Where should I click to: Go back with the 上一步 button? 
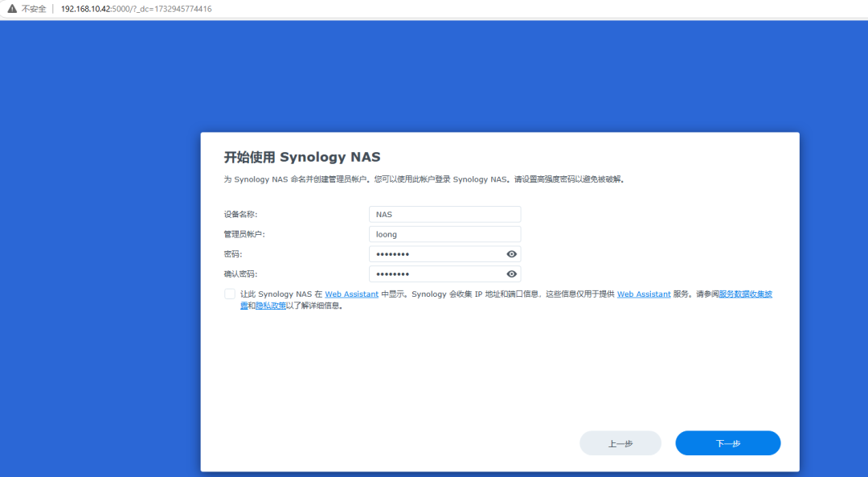[620, 443]
